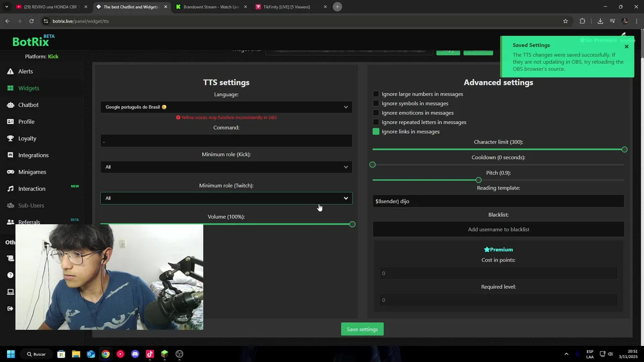This screenshot has width=644, height=362.
Task: View site information icon in address bar
Action: [x=46, y=21]
